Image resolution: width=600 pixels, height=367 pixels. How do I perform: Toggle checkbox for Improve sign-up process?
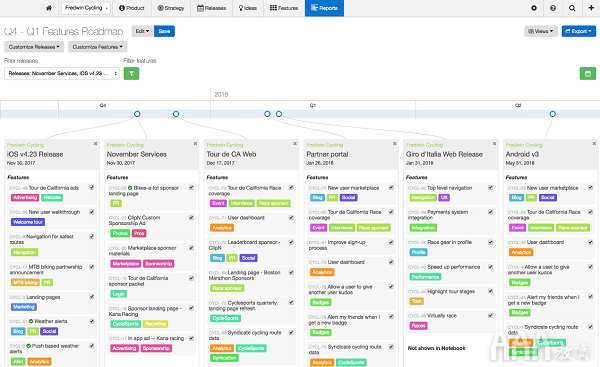pos(391,242)
